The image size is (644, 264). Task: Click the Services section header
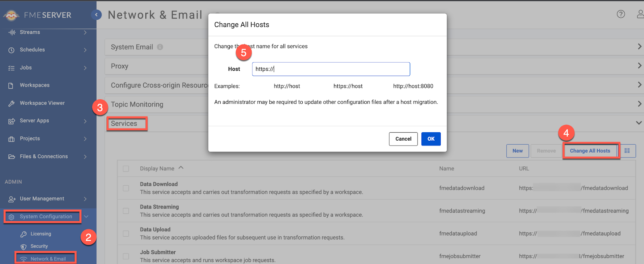click(124, 124)
